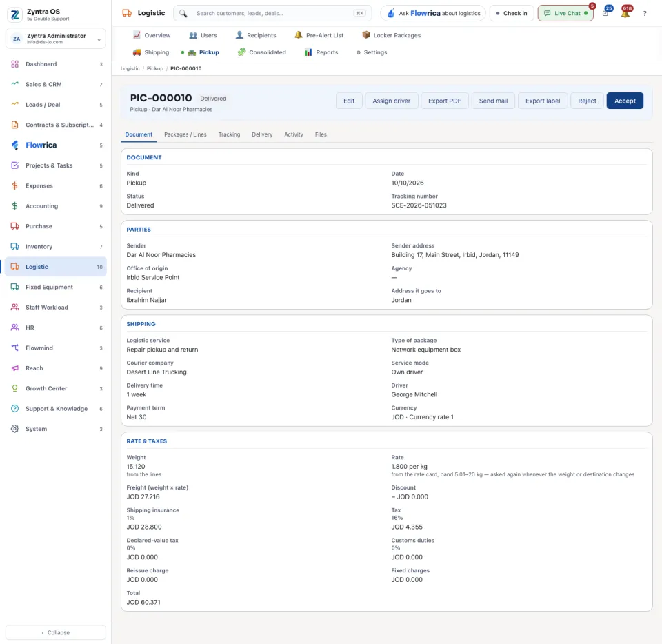Open Staff Workload people icon
662x644 pixels.
pyautogui.click(x=14, y=308)
